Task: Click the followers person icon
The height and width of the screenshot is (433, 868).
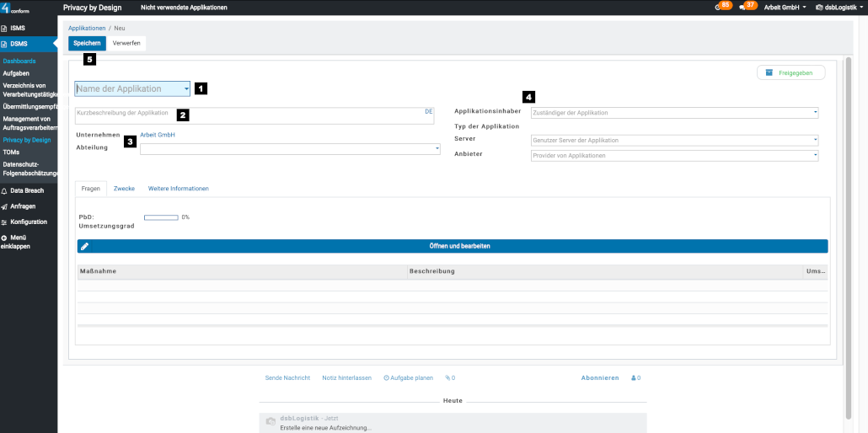Action: [x=633, y=378]
